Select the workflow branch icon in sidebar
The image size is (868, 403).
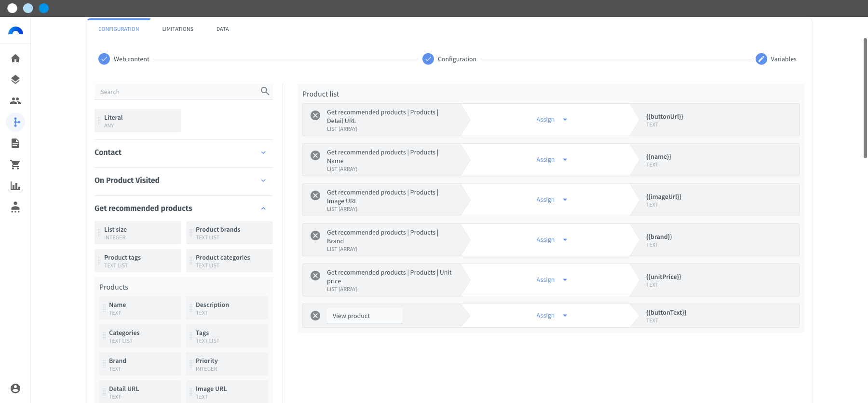[15, 122]
